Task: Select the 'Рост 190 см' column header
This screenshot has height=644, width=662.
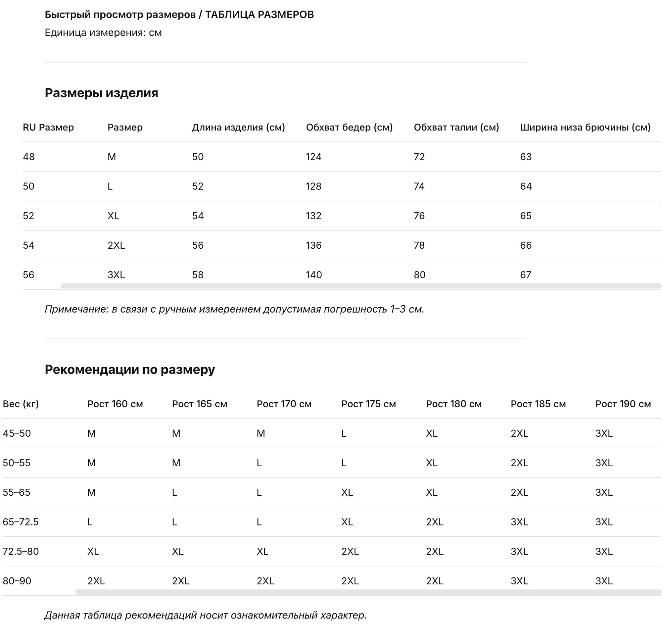Action: pyautogui.click(x=623, y=404)
